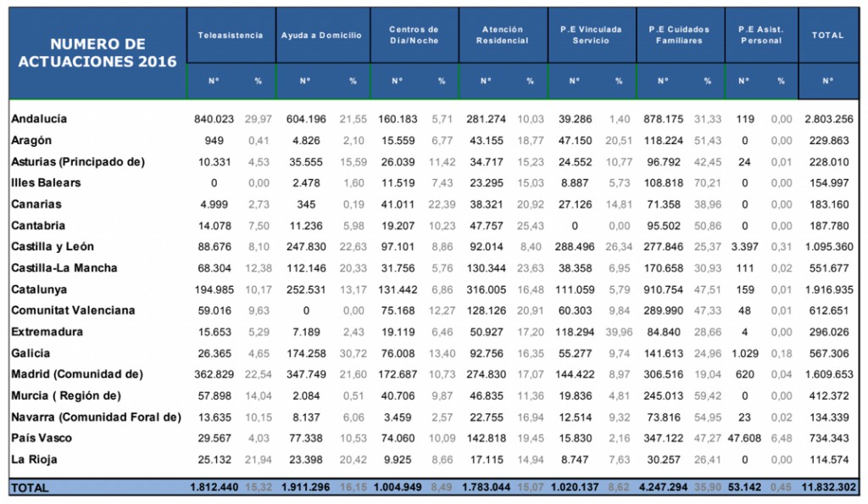868x504 pixels.
Task: Click grand total value 11.832.302
Action: click(x=829, y=488)
